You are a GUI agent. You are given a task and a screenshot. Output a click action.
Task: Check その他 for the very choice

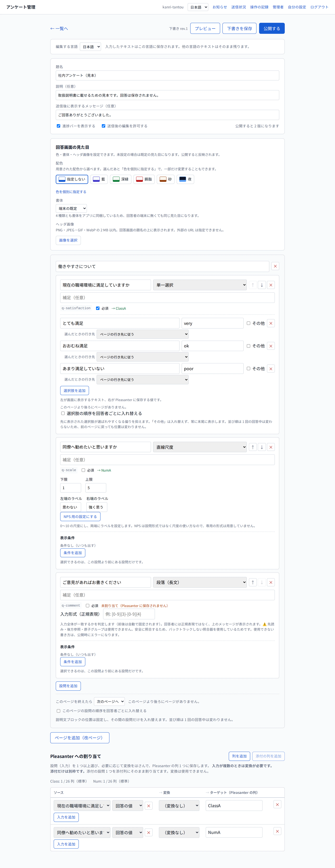[x=249, y=323]
